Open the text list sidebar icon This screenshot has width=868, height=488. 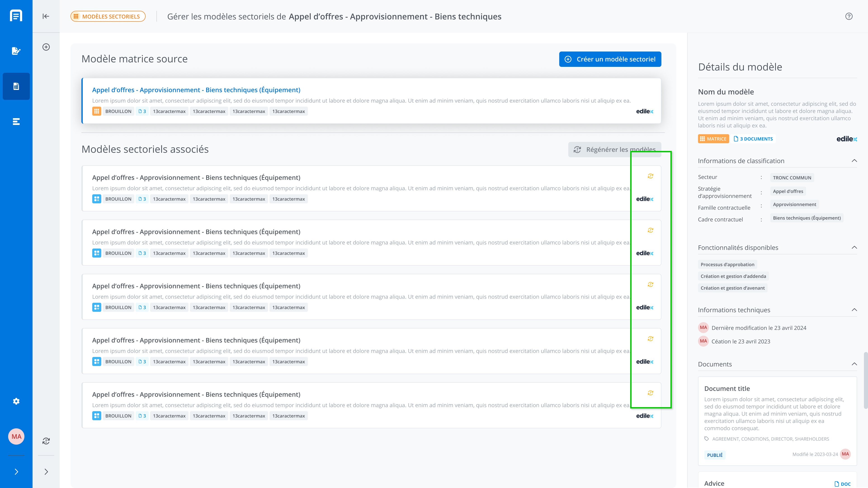16,122
